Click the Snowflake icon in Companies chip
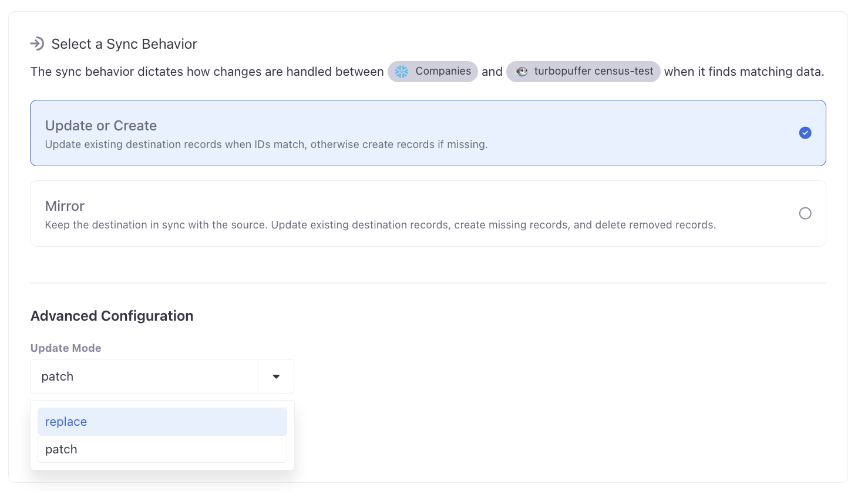The height and width of the screenshot is (491, 868). [x=402, y=72]
